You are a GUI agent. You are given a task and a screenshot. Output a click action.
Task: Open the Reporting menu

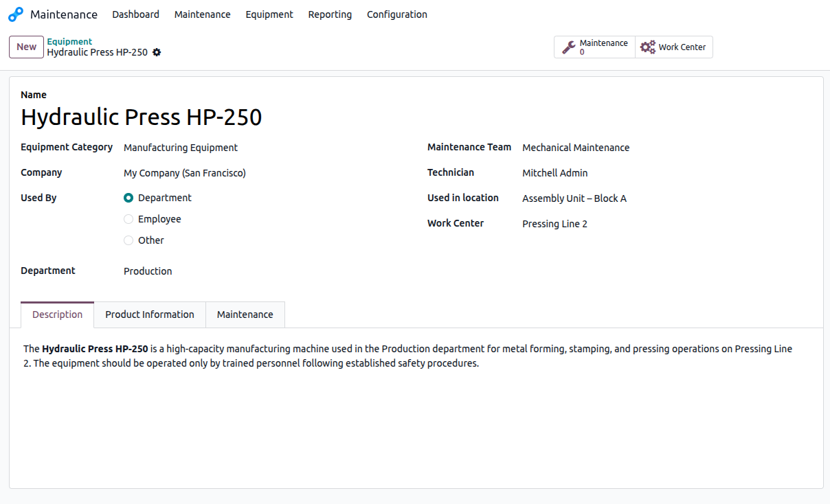(330, 14)
